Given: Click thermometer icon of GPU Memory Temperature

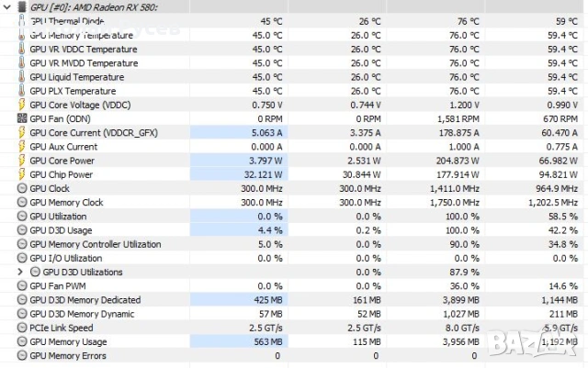Looking at the screenshot, I should pos(22,35).
